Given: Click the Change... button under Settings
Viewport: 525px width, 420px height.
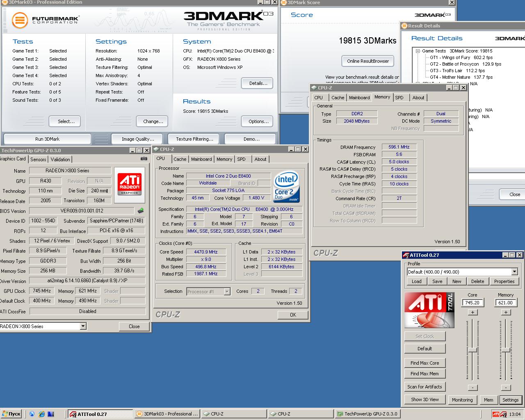Looking at the screenshot, I should (x=153, y=121).
